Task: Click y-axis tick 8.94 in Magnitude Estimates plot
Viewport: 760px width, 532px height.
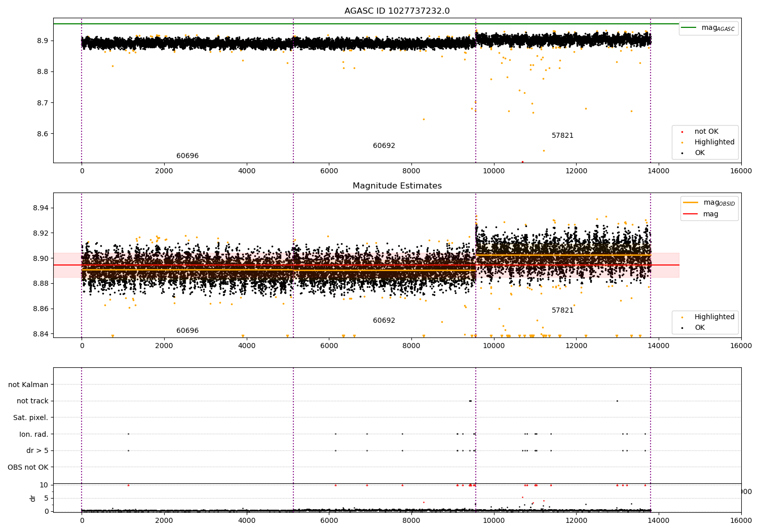Action: [x=42, y=208]
